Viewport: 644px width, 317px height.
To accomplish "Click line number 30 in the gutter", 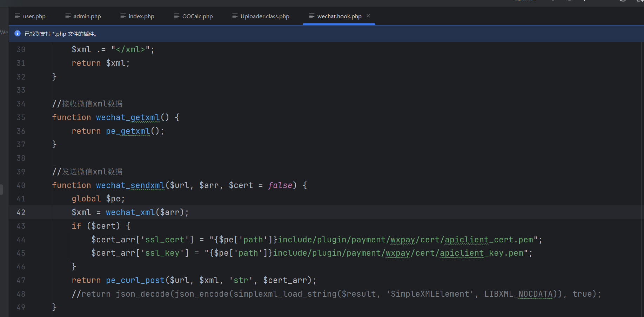I will tap(21, 50).
